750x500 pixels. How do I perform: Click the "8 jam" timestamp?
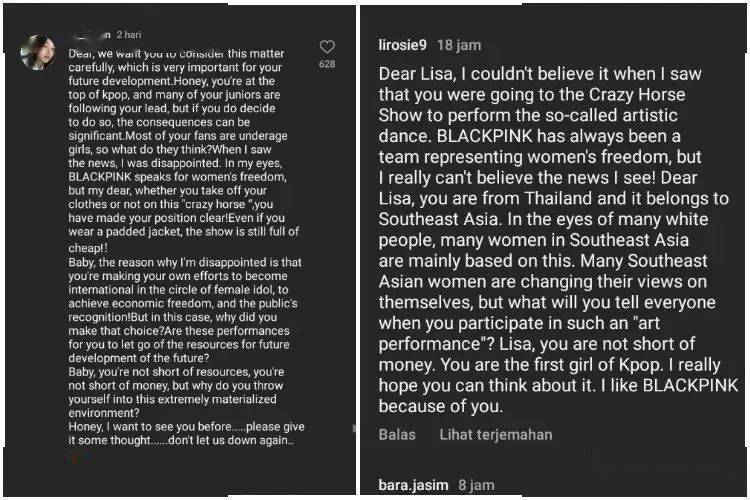[476, 485]
